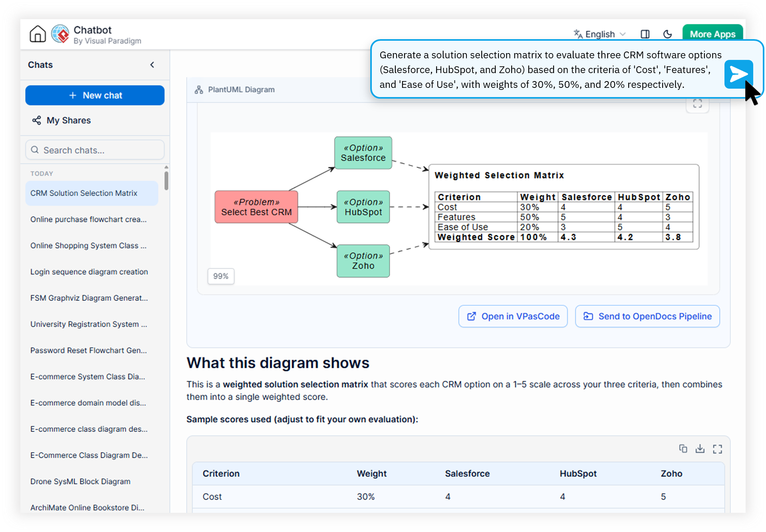Collapse the Chats sidebar chevron
766x532 pixels.
(x=152, y=65)
